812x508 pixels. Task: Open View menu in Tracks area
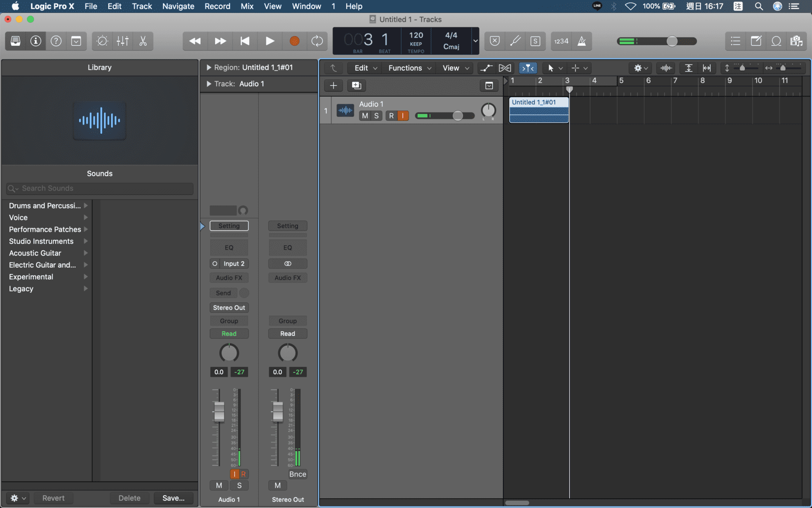tap(456, 68)
